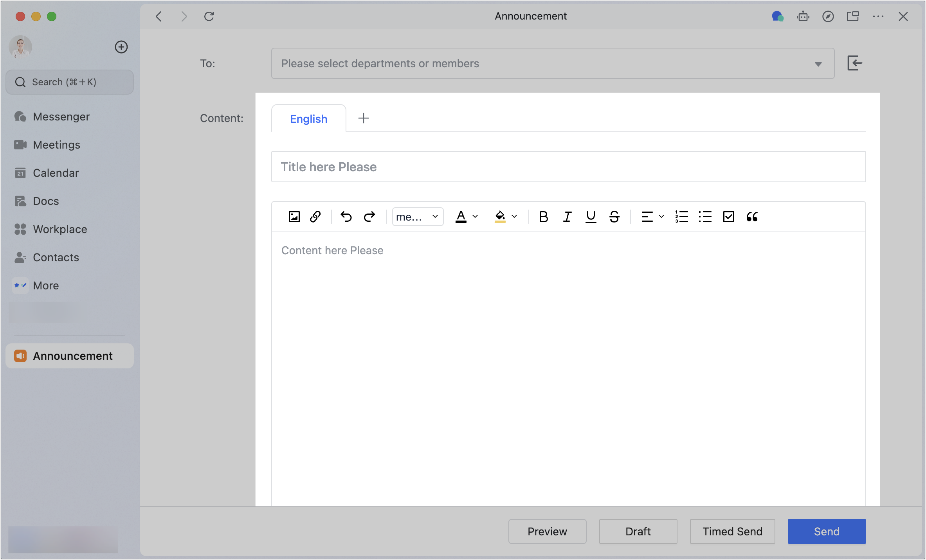Viewport: 926px width, 560px height.
Task: Reload the Announcement page
Action: pyautogui.click(x=209, y=16)
